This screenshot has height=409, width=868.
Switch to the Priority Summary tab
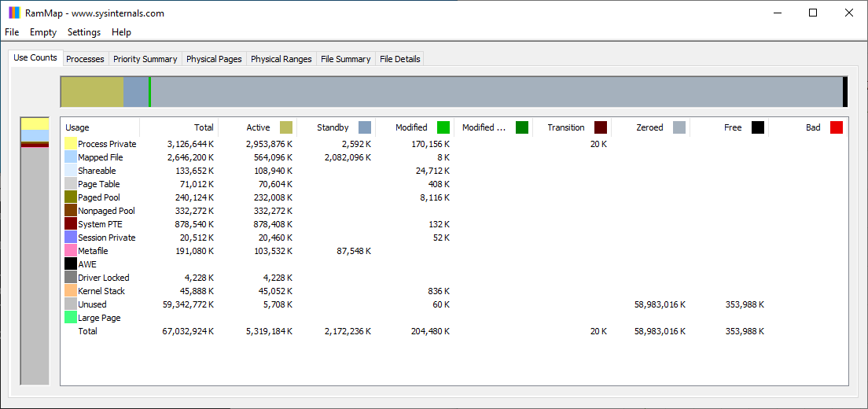point(145,59)
